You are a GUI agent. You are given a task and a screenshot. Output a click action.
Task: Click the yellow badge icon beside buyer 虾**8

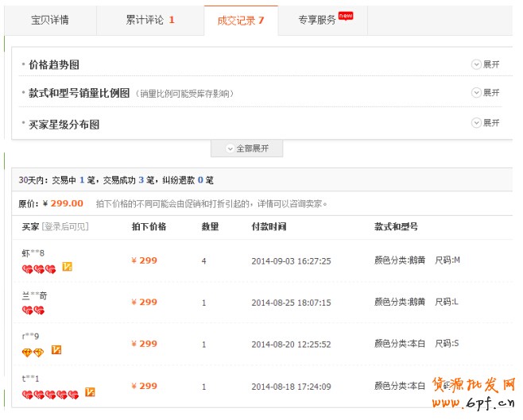pyautogui.click(x=68, y=267)
